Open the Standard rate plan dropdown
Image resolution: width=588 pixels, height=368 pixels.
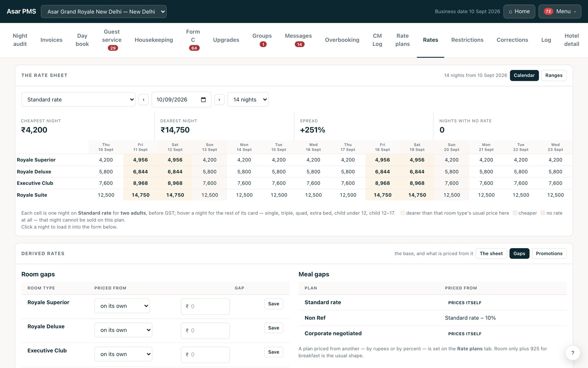click(78, 100)
